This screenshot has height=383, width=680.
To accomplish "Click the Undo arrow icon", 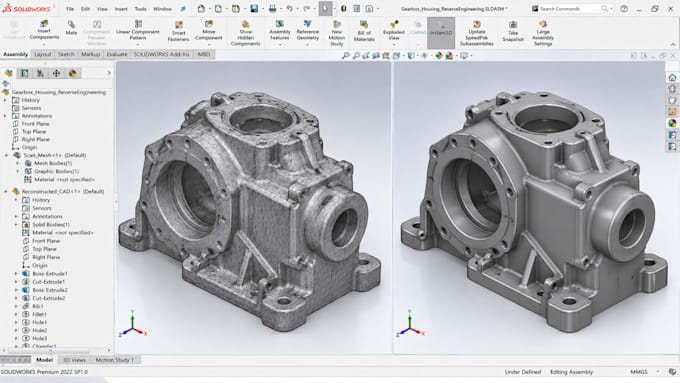I will tap(289, 8).
